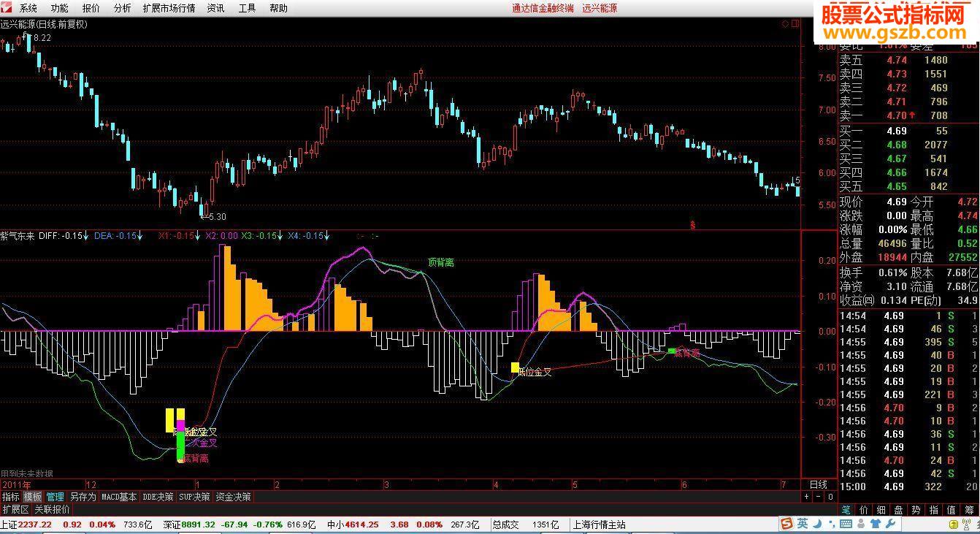Switch to the 模板 tab
This screenshot has width=980, height=534.
point(33,497)
